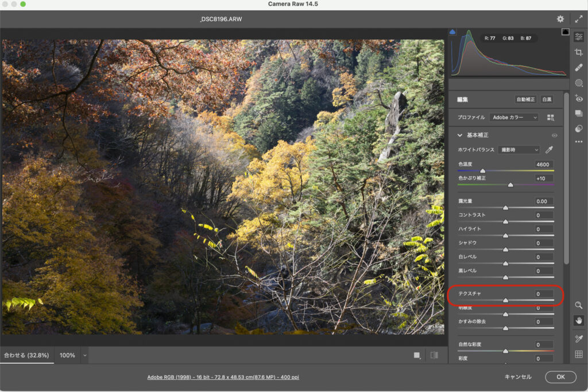
Task: Select the Healing bandage tool
Action: click(x=579, y=68)
